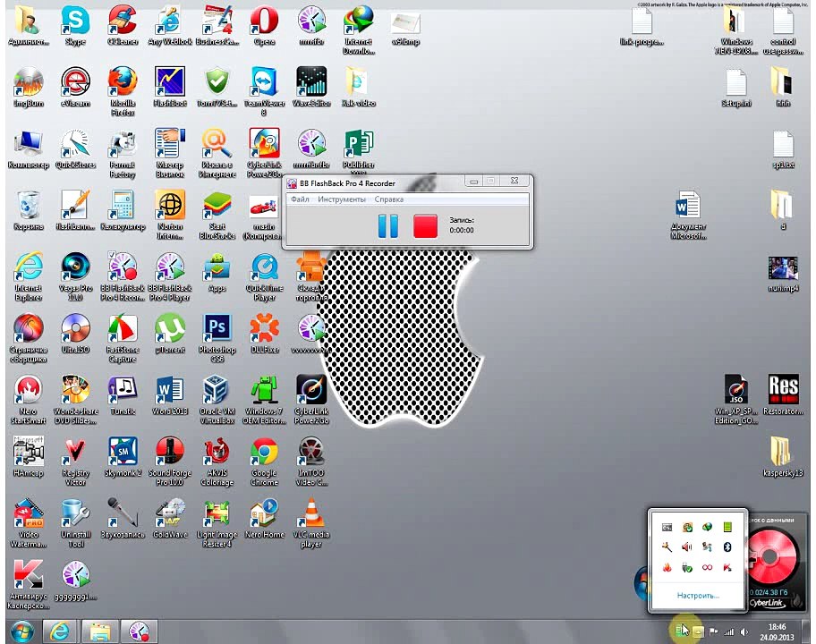Select the Корзина recycle bin

(x=28, y=210)
